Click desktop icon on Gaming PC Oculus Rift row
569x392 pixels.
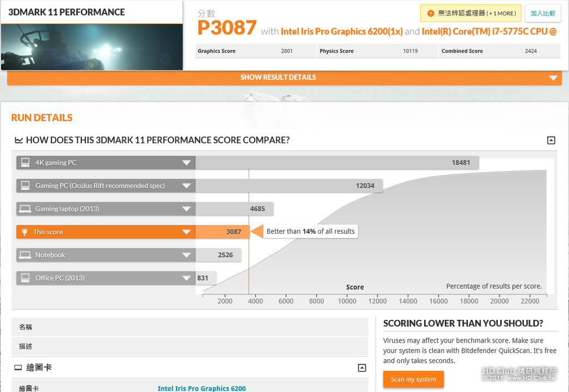[x=26, y=185]
